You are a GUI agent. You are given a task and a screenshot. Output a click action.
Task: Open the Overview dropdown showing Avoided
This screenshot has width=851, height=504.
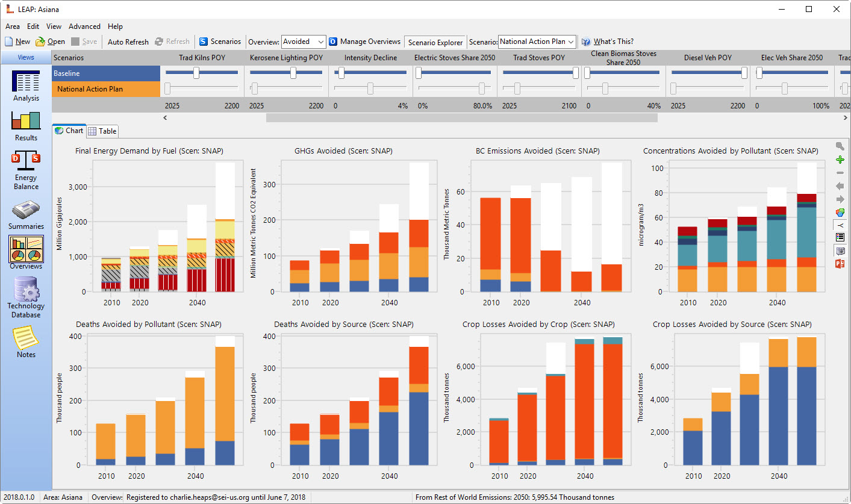(304, 42)
